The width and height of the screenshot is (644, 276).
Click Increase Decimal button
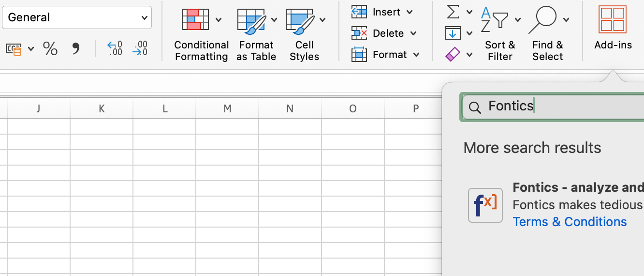click(115, 48)
